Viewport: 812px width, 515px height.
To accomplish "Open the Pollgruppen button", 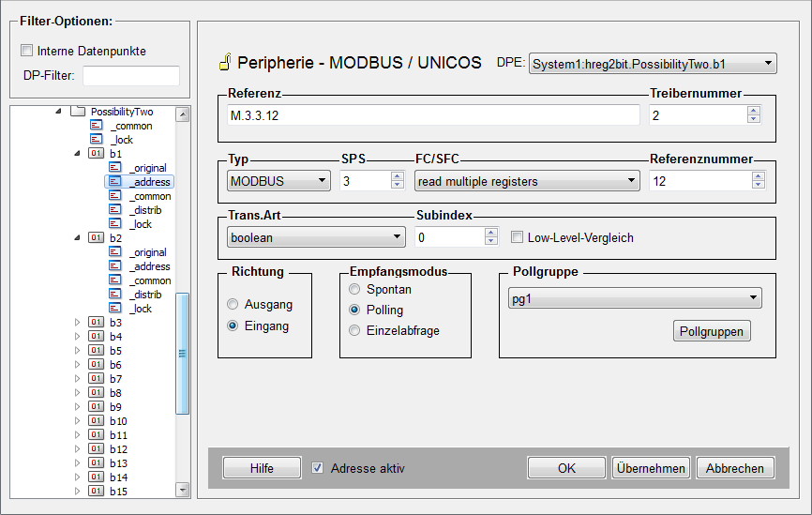I will 712,331.
